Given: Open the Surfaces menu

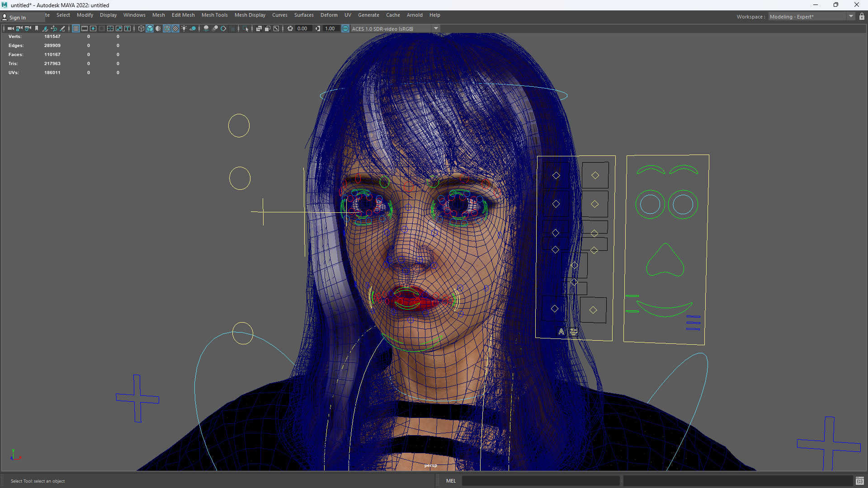Looking at the screenshot, I should [x=304, y=15].
